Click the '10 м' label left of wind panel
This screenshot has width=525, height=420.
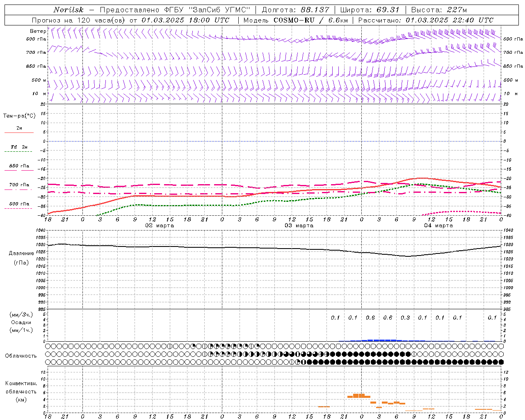pos(39,94)
